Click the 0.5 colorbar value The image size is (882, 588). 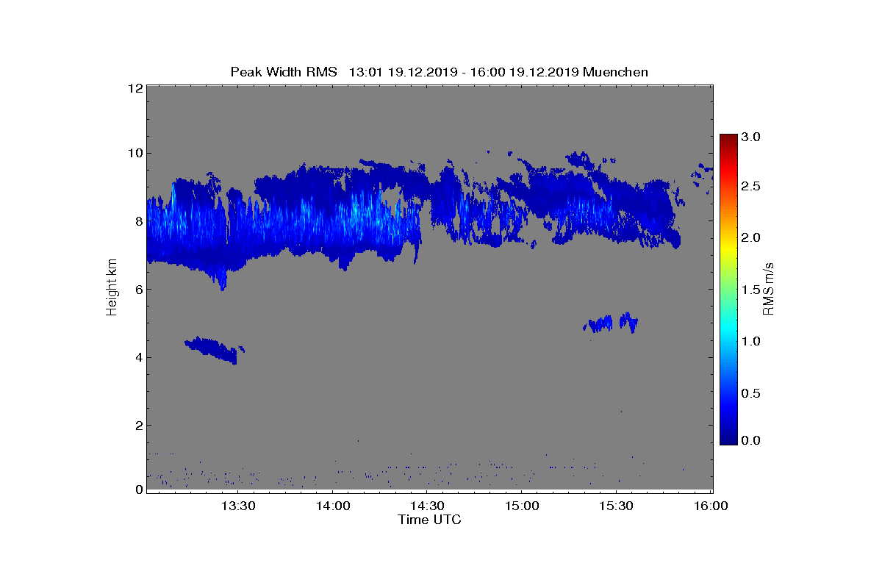point(750,392)
